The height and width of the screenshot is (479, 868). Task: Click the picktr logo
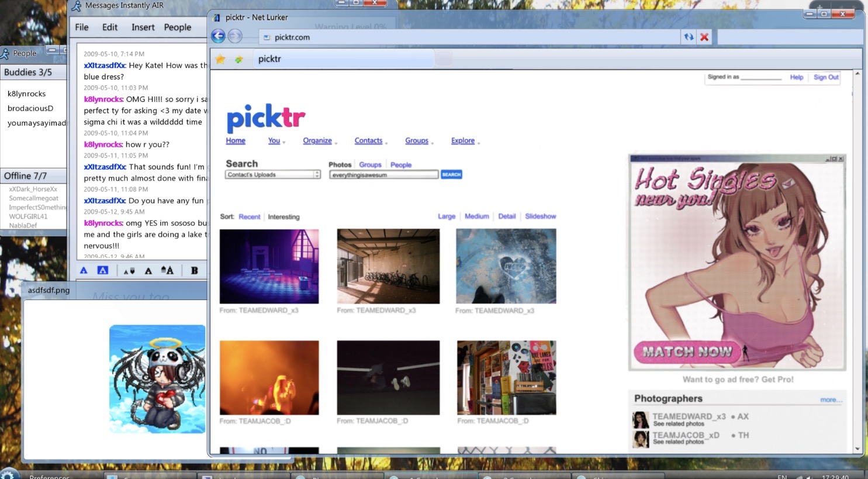pos(266,118)
